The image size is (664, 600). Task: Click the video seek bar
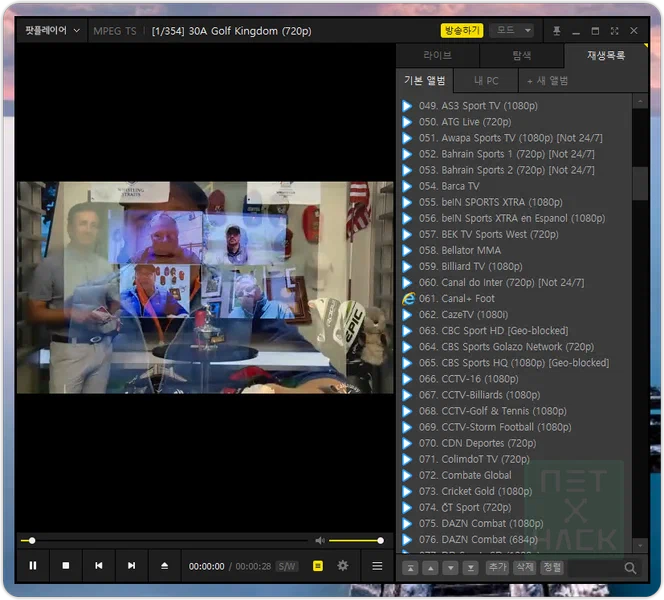(164, 541)
